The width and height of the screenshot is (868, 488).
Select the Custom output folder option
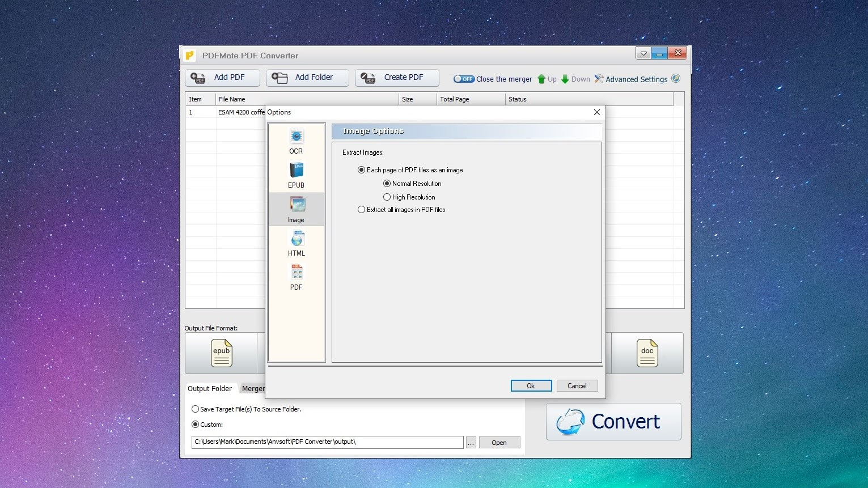tap(208, 425)
